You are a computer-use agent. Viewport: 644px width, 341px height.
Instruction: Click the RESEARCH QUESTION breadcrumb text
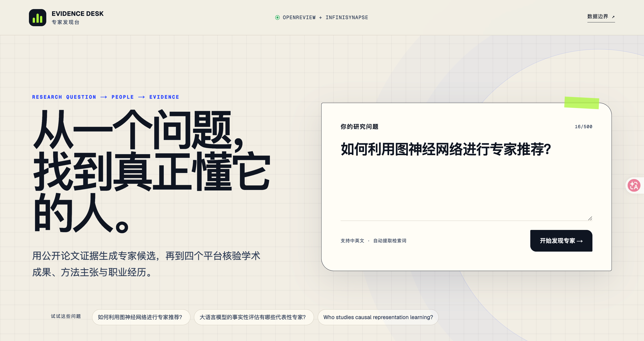click(64, 97)
